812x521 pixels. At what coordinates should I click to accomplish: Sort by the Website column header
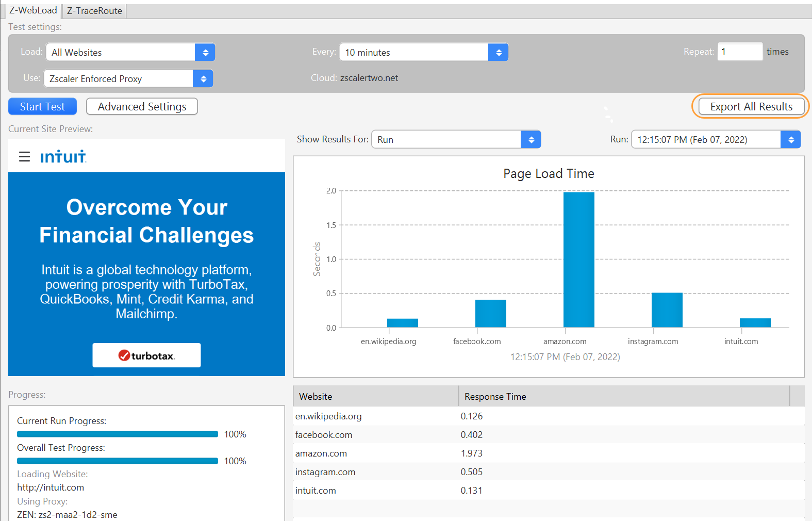[376, 396]
